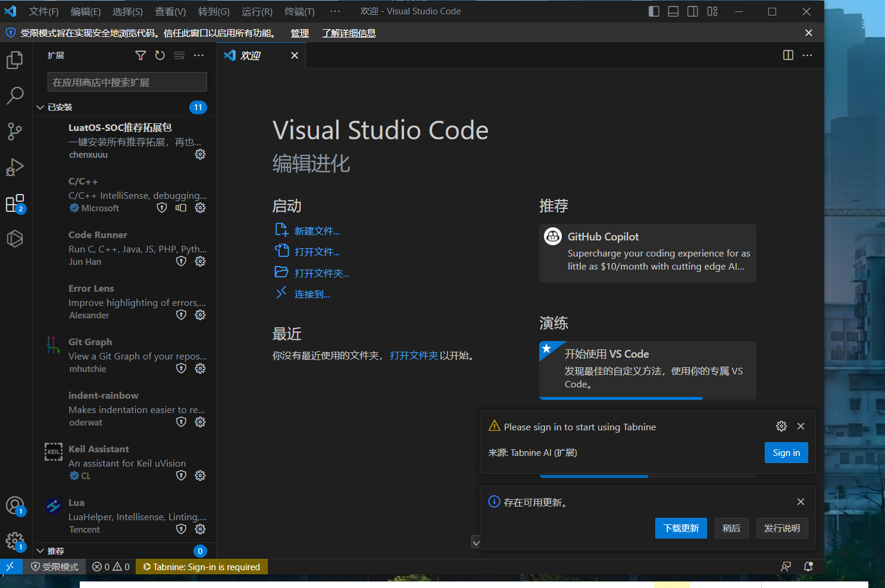Open the 编辑(E) menu
This screenshot has width=885, height=588.
click(86, 11)
